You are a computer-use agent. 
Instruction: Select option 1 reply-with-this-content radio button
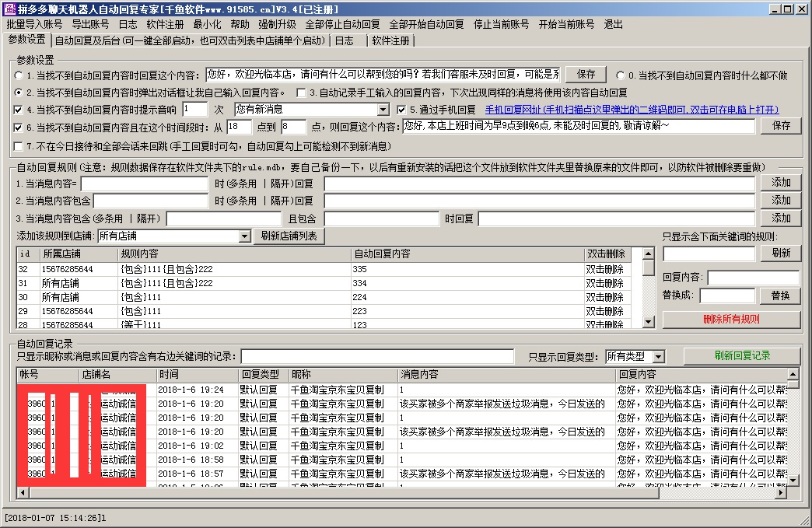coord(19,75)
